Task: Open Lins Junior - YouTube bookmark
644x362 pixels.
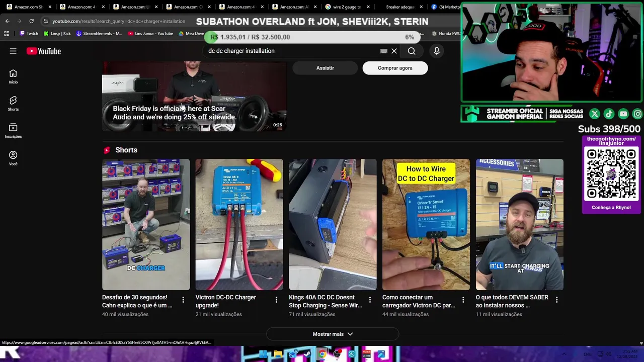Action: coord(150,34)
